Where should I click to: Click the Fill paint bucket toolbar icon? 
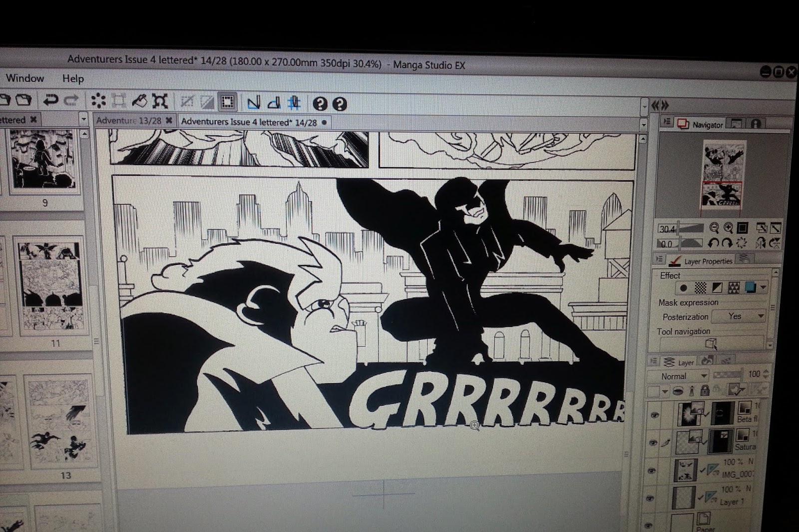[139, 101]
